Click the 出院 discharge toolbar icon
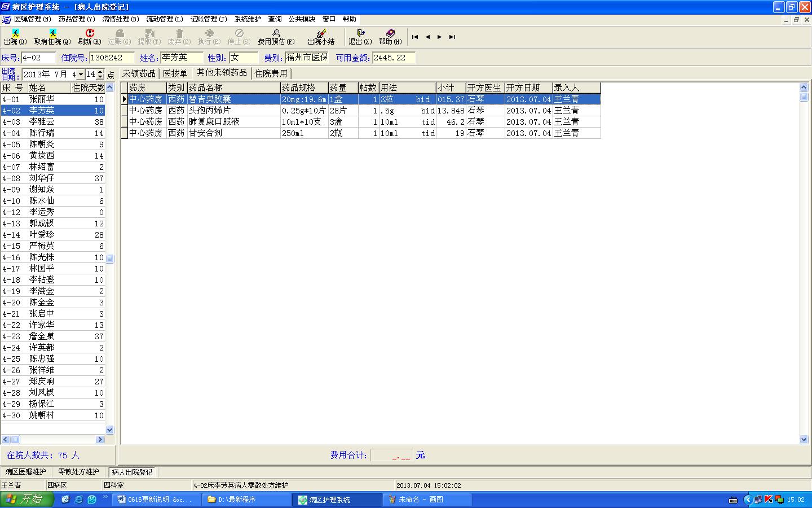The width and height of the screenshot is (812, 508). pyautogui.click(x=15, y=37)
